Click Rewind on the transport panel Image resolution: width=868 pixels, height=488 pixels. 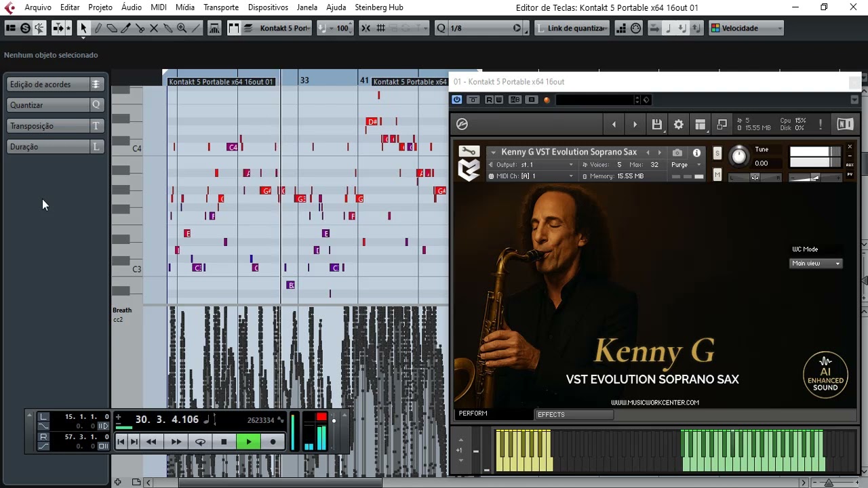(151, 442)
